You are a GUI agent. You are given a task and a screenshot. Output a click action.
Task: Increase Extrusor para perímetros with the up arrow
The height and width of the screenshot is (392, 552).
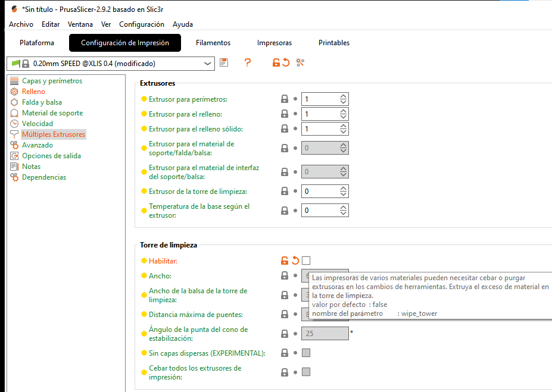pyautogui.click(x=343, y=96)
